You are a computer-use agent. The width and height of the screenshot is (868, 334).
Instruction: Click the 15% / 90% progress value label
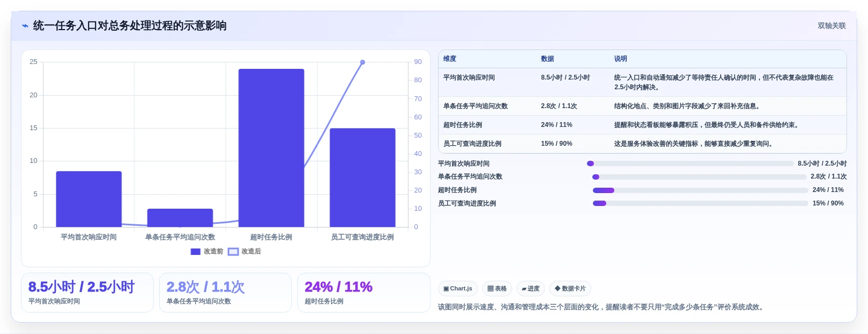click(828, 203)
